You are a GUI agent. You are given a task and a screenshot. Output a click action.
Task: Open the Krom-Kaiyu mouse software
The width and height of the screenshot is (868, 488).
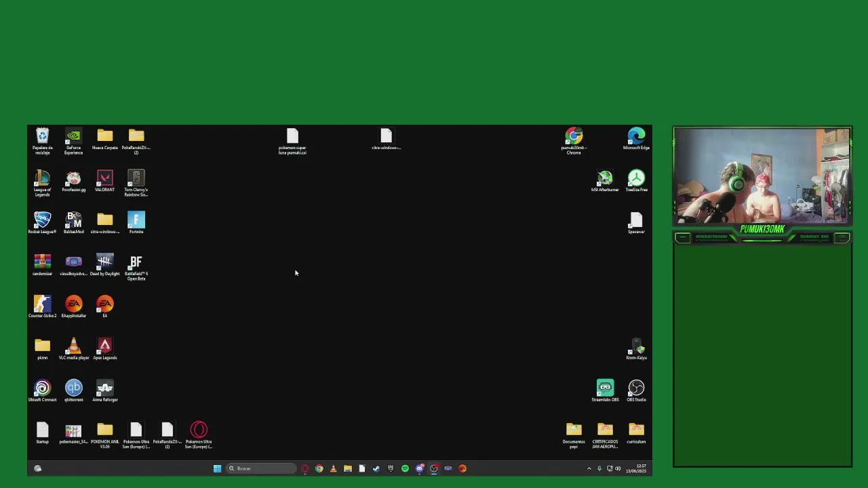(x=636, y=349)
